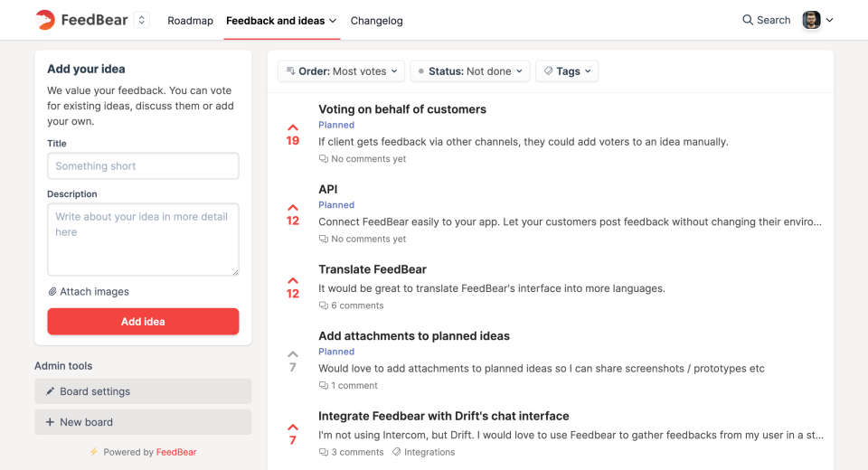The height and width of the screenshot is (470, 868).
Task: Focus the Title input field
Action: point(143,166)
